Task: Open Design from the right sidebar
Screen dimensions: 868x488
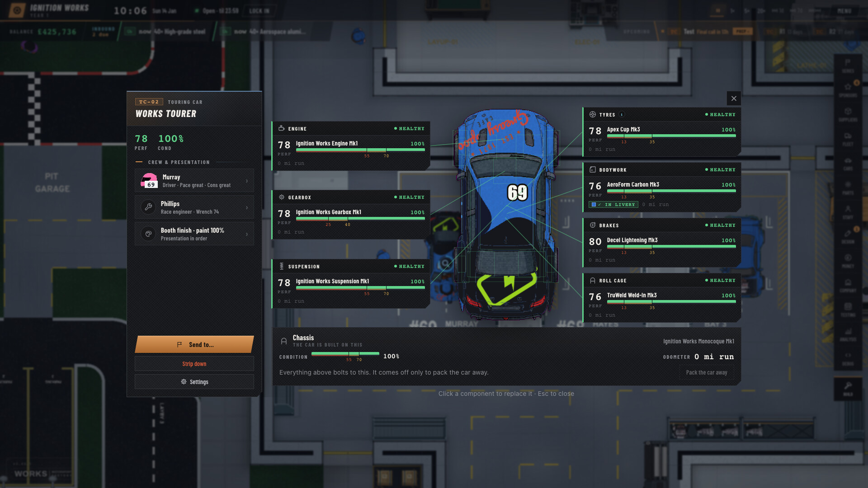Action: tap(848, 236)
